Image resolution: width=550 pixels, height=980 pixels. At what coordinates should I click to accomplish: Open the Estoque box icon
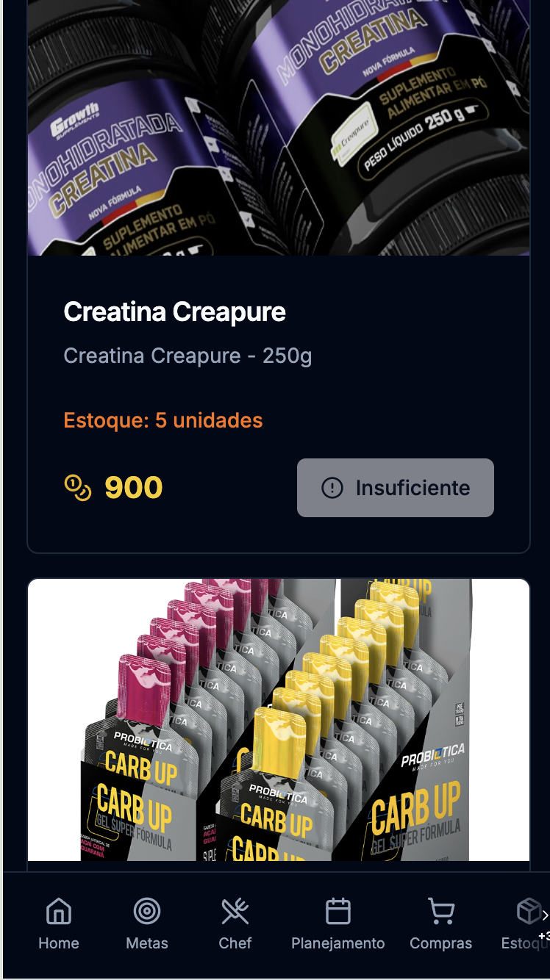[x=529, y=912]
